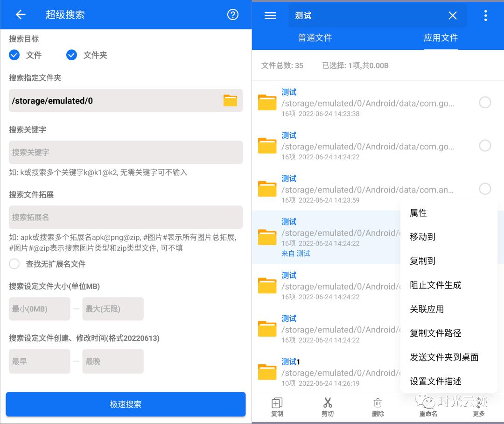Viewport: 504px width, 424px height.
Task: Open the 更多 more options icon
Action: (478, 406)
